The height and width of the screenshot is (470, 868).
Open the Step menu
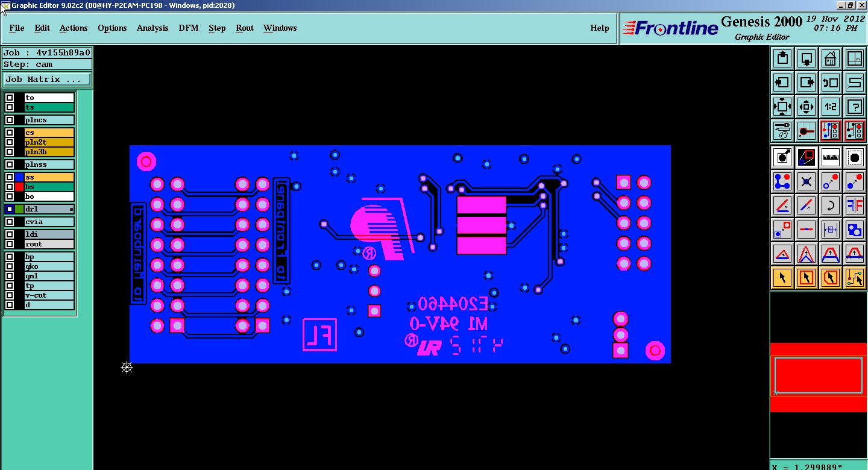217,28
